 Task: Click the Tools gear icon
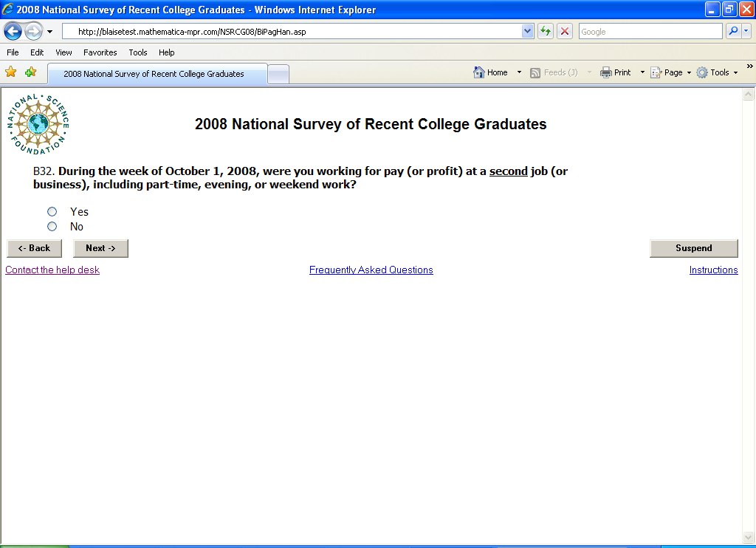point(703,72)
